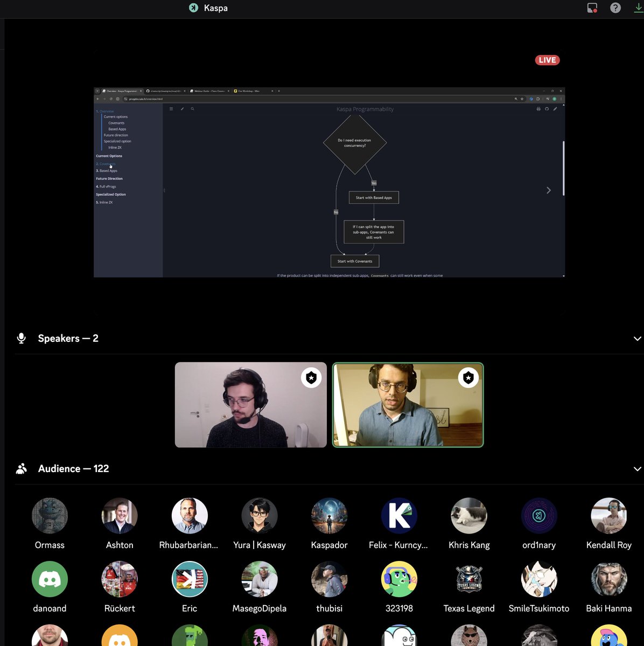Select the speaker tile with headset microphone
644x646 pixels.
pos(250,405)
